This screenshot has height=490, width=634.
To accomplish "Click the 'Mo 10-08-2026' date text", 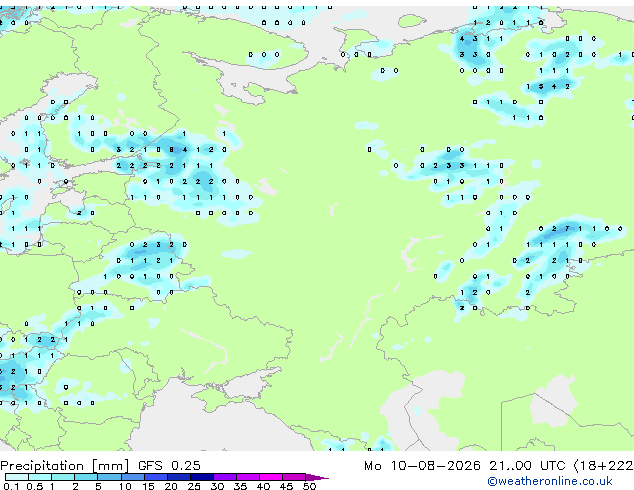I will tap(422, 466).
